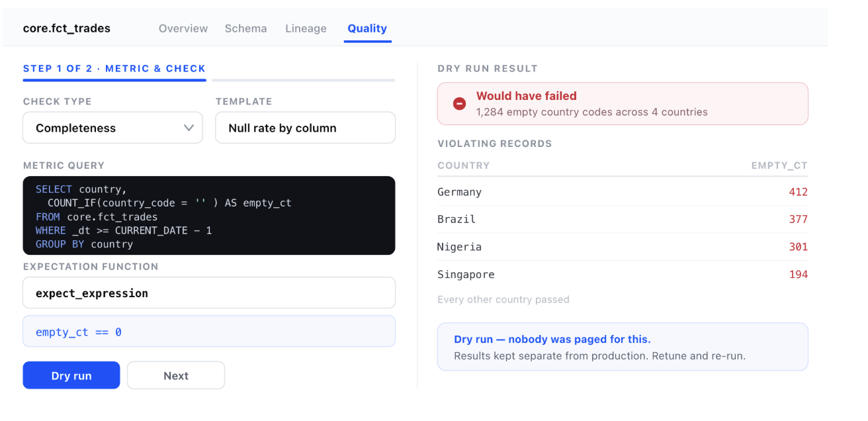Select the Germany row
Image resolution: width=868 pixels, height=421 pixels.
(623, 192)
